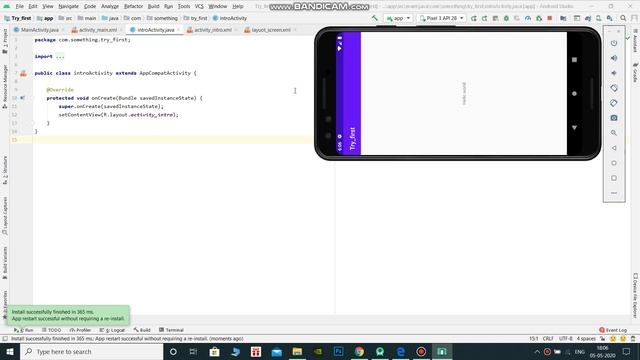This screenshot has width=640, height=360.
Task: Take an emulator screenshot with camera icon
Action: tap(614, 118)
